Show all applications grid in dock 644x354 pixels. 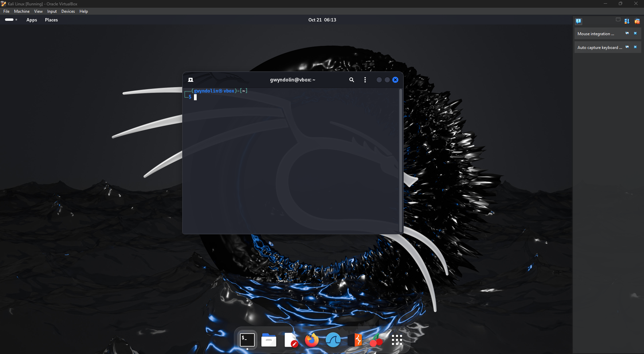point(397,340)
